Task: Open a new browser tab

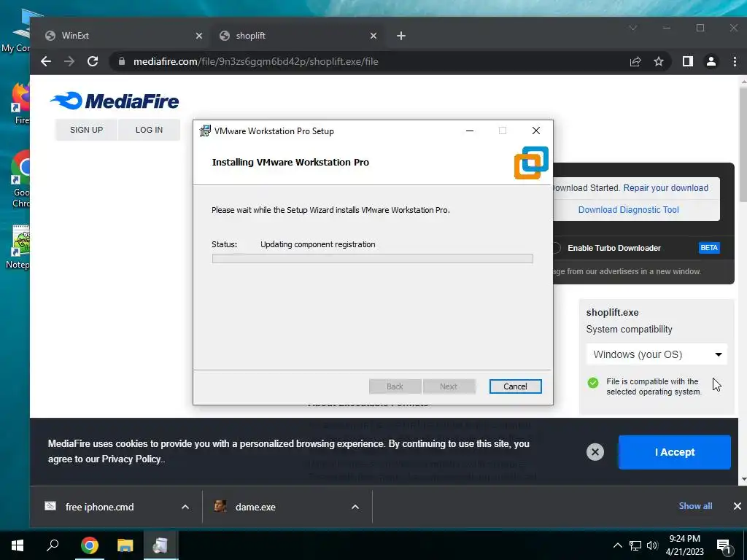Action: pos(401,36)
